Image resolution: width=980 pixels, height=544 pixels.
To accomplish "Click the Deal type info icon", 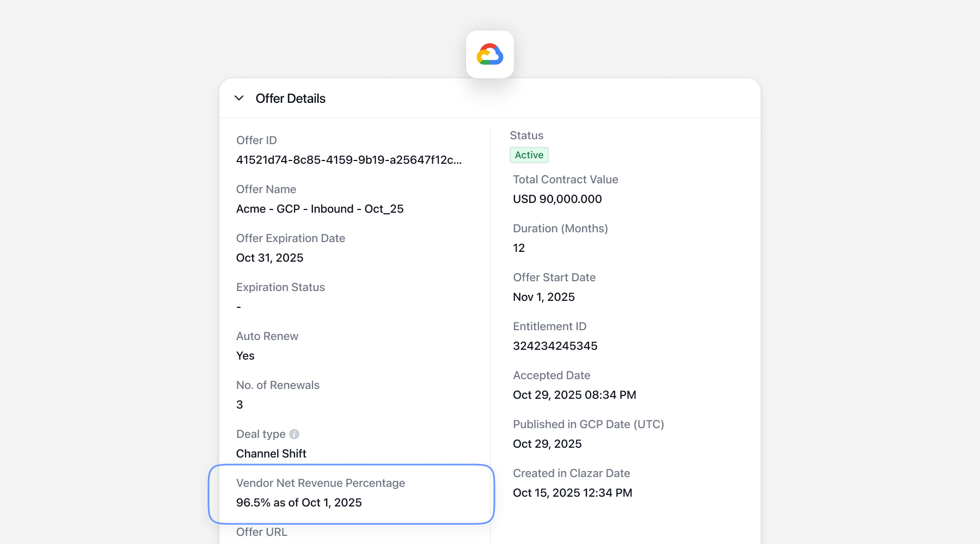I will tap(295, 434).
